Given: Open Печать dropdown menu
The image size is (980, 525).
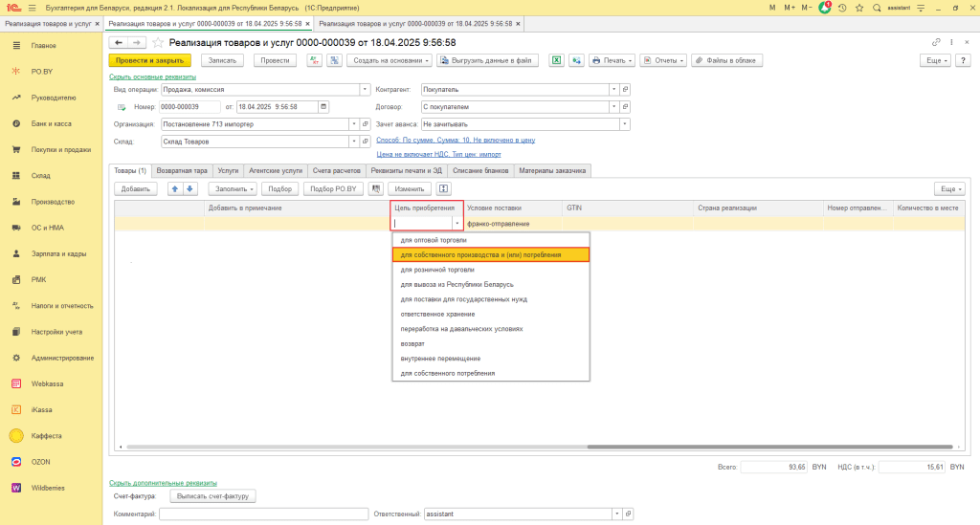Looking at the screenshot, I should pos(612,60).
